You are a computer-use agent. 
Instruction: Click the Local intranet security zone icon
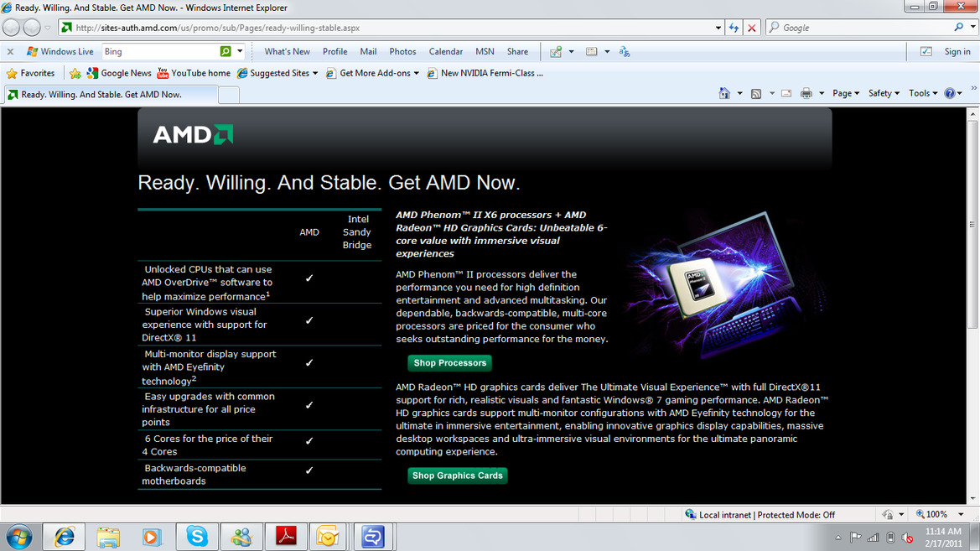pyautogui.click(x=691, y=514)
